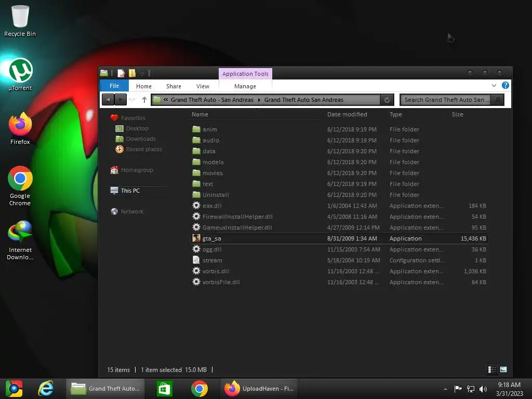Select the gta_sa application file
532x399 pixels.
[x=339, y=238]
